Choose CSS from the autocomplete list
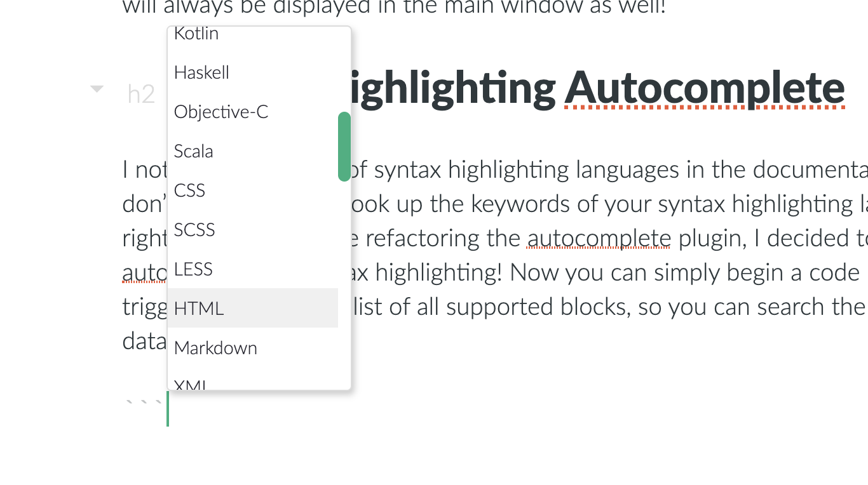This screenshot has height=485, width=868. [253, 190]
